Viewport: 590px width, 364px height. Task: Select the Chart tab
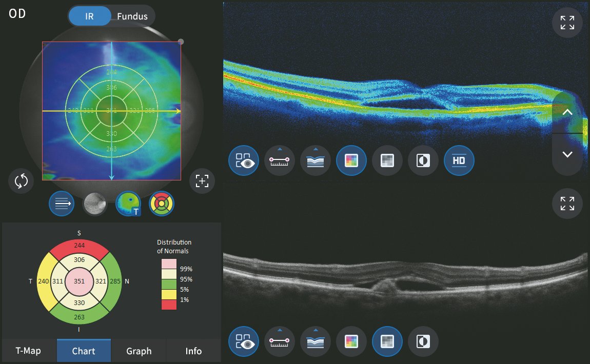pos(84,351)
